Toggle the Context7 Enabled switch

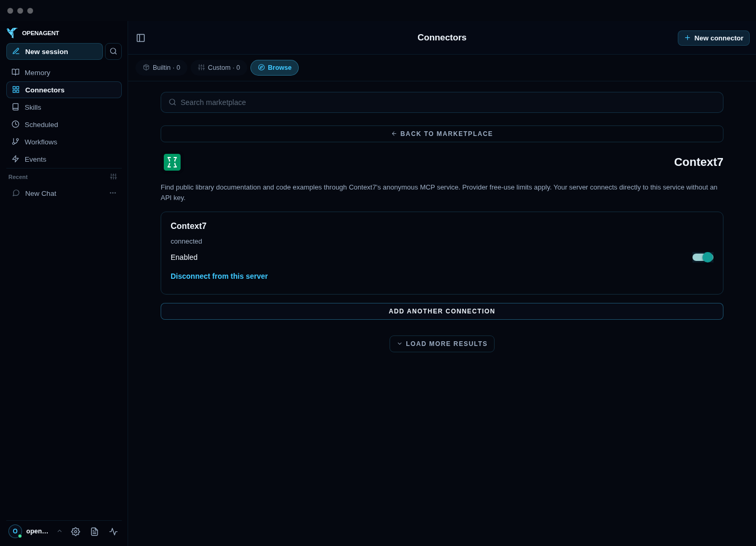703,257
